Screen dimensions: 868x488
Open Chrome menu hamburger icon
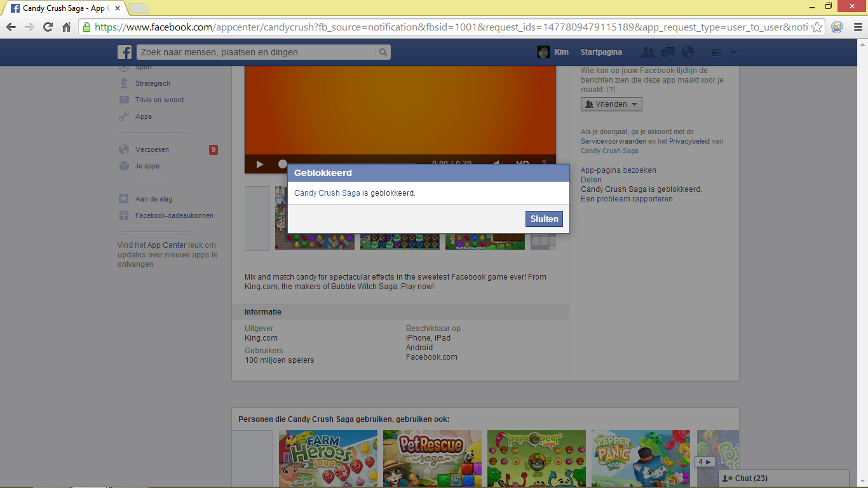tap(857, 27)
